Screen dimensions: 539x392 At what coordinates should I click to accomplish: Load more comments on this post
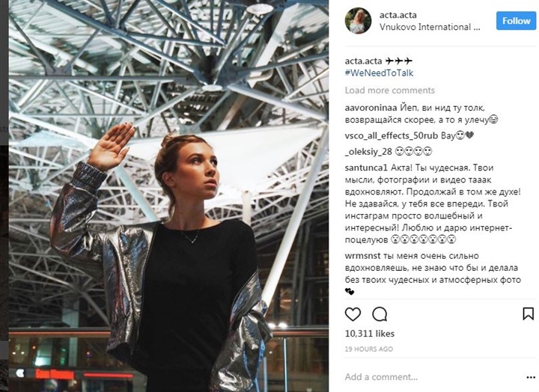point(390,91)
